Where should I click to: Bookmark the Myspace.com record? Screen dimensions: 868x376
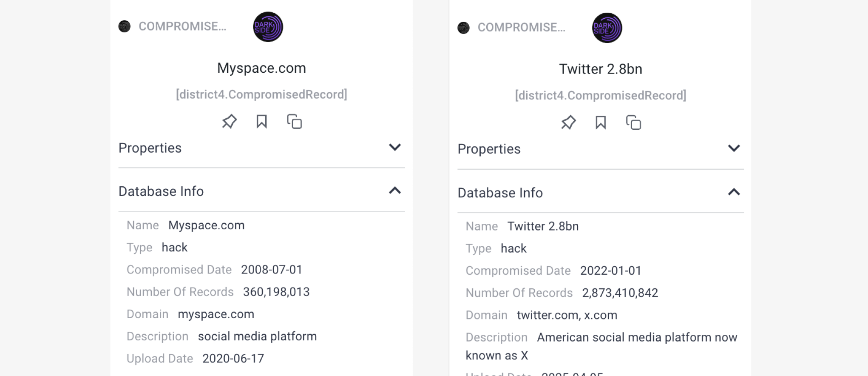(x=261, y=122)
